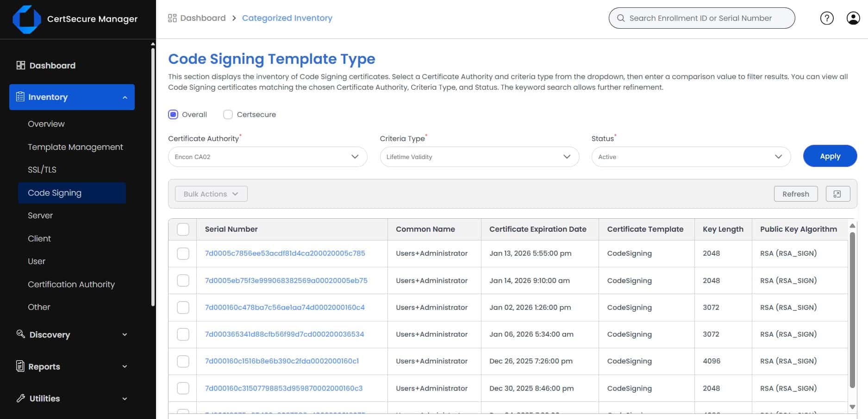Click the Dashboard grid icon in breadcrumb
Viewport: 868px width, 419px height.
172,18
